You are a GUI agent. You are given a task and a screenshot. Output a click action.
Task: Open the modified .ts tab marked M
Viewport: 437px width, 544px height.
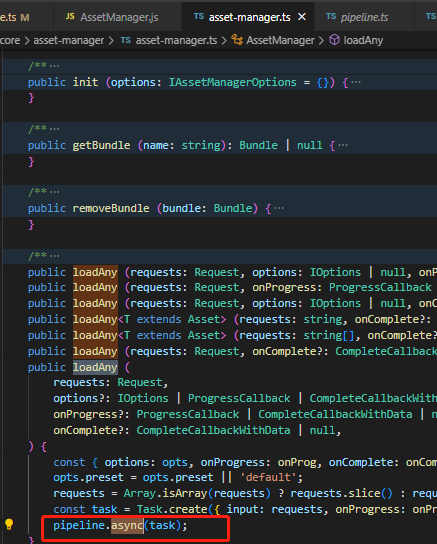(15, 17)
